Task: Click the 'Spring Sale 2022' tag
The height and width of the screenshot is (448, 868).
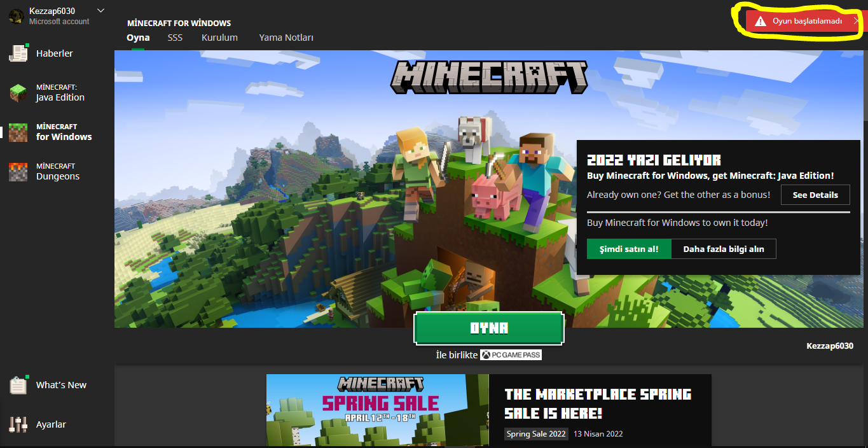Action: click(x=536, y=434)
